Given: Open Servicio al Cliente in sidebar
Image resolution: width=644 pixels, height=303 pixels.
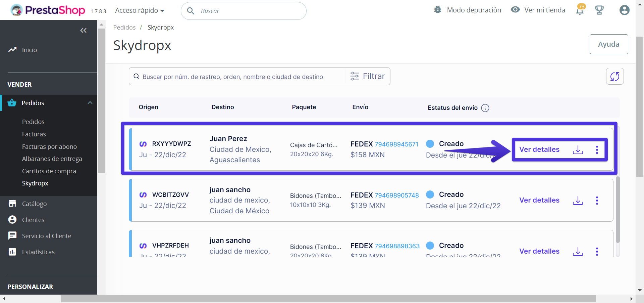Looking at the screenshot, I should 47,236.
